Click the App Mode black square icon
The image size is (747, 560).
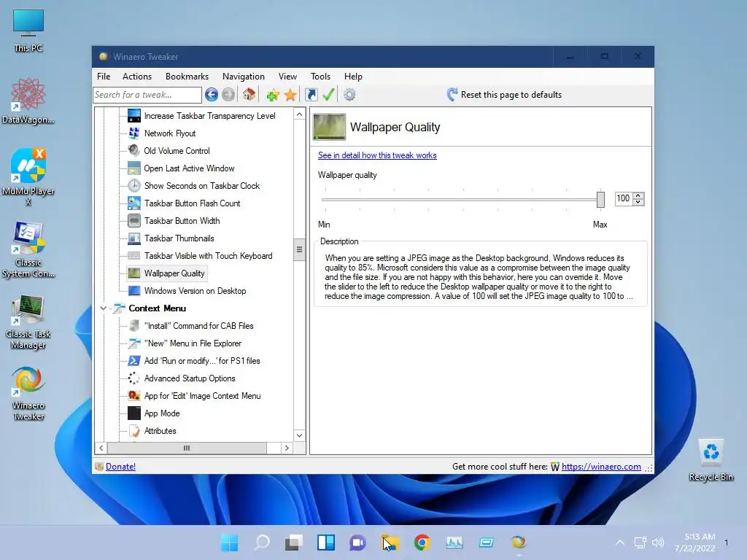[x=134, y=413]
